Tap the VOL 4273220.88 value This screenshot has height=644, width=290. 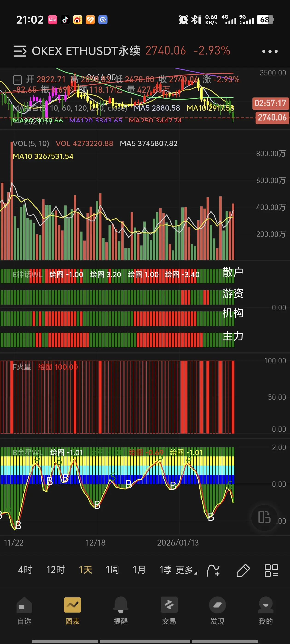(84, 144)
